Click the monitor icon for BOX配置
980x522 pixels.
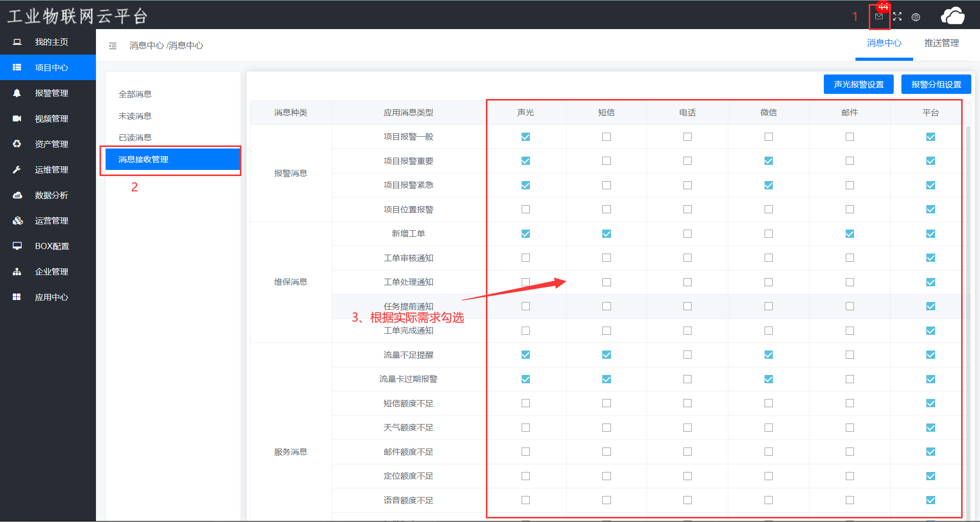[x=17, y=246]
